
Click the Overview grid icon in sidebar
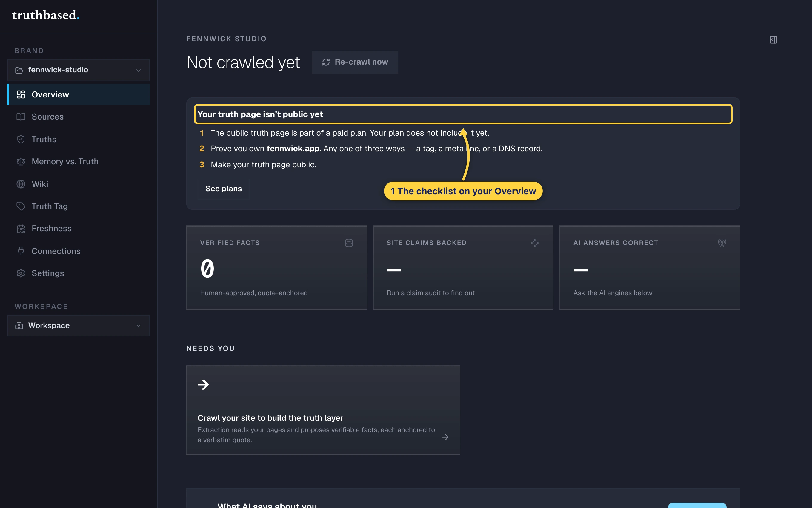point(21,94)
